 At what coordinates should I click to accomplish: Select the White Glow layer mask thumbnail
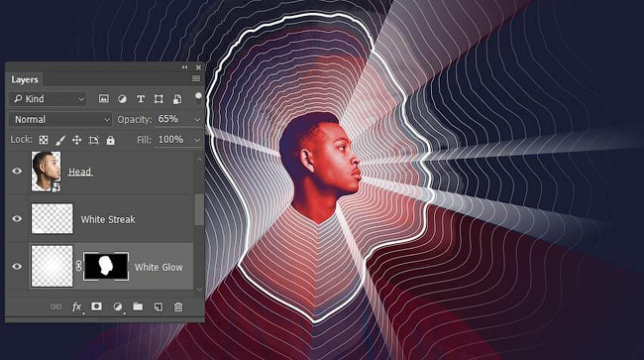[106, 267]
